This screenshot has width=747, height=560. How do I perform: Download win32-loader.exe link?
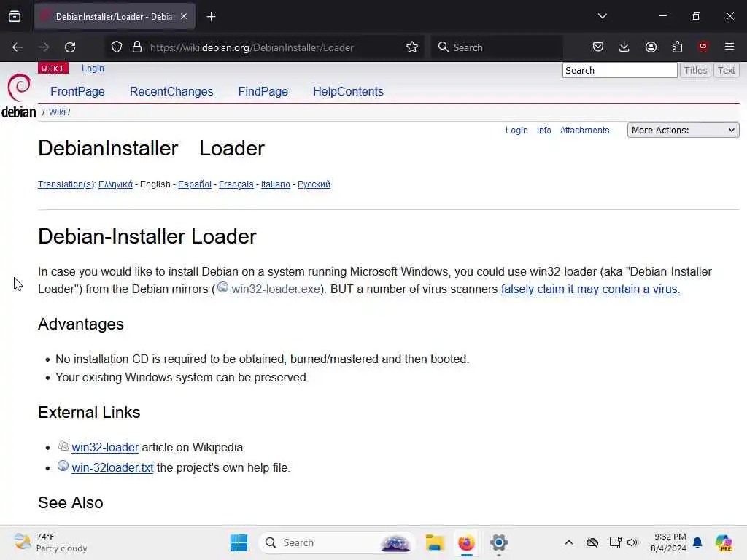tap(275, 289)
